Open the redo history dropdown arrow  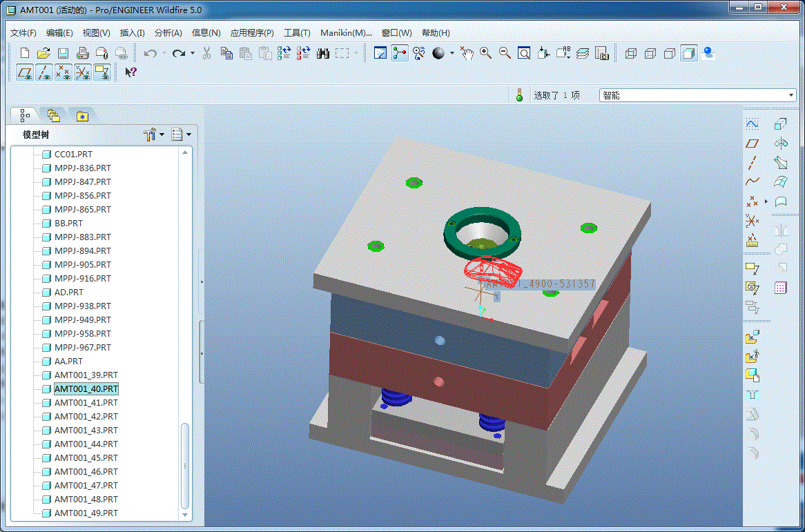193,53
